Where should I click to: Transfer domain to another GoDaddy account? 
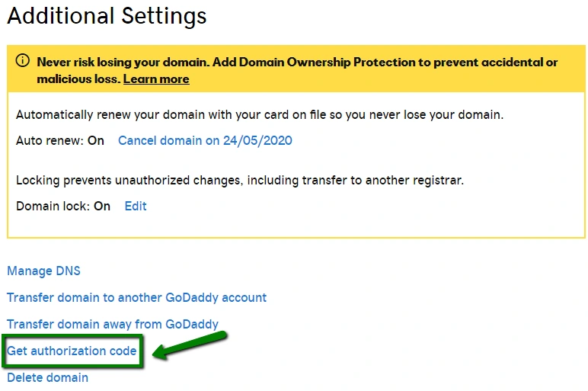(136, 297)
